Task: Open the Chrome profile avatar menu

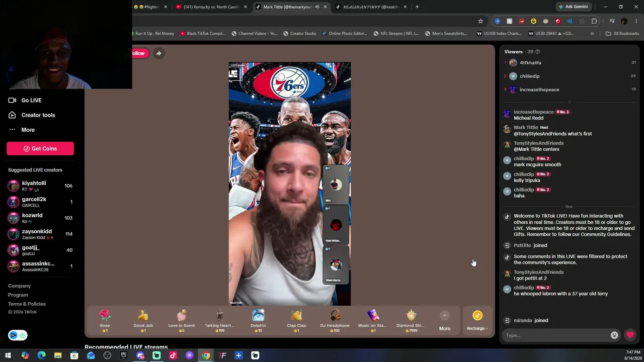Action: coord(624,21)
